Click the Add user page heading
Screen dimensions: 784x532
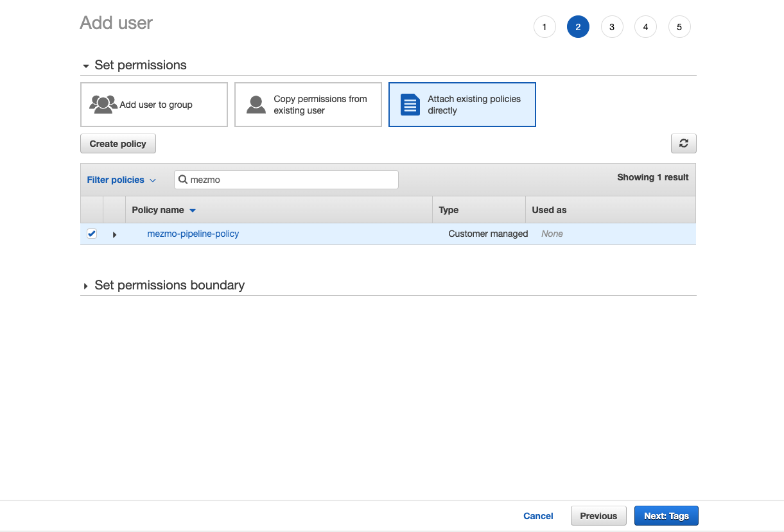pos(116,23)
